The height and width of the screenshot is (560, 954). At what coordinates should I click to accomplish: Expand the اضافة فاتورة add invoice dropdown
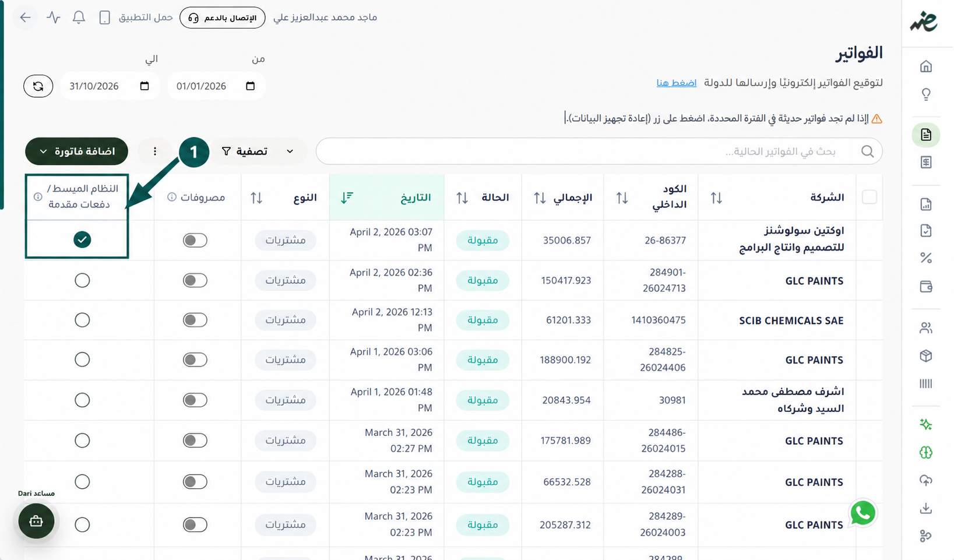point(76,152)
